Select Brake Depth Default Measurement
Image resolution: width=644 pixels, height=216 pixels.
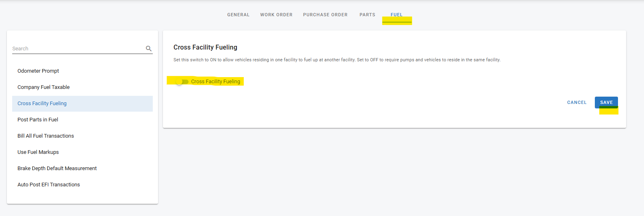(57, 168)
